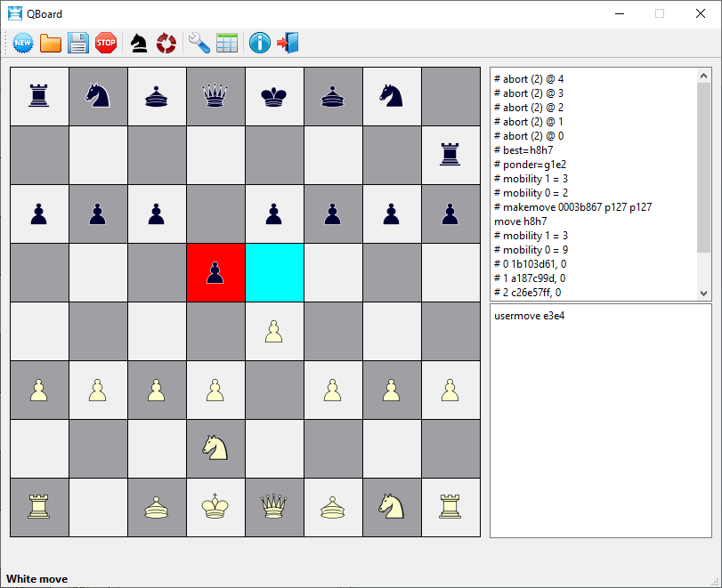Click the engine log vertical scrollbar thumb

(703, 168)
